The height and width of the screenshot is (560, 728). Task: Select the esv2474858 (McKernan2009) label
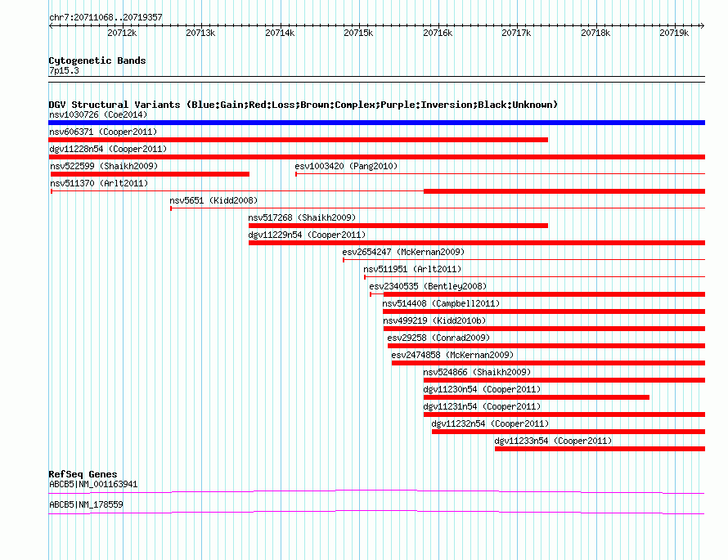(x=452, y=355)
